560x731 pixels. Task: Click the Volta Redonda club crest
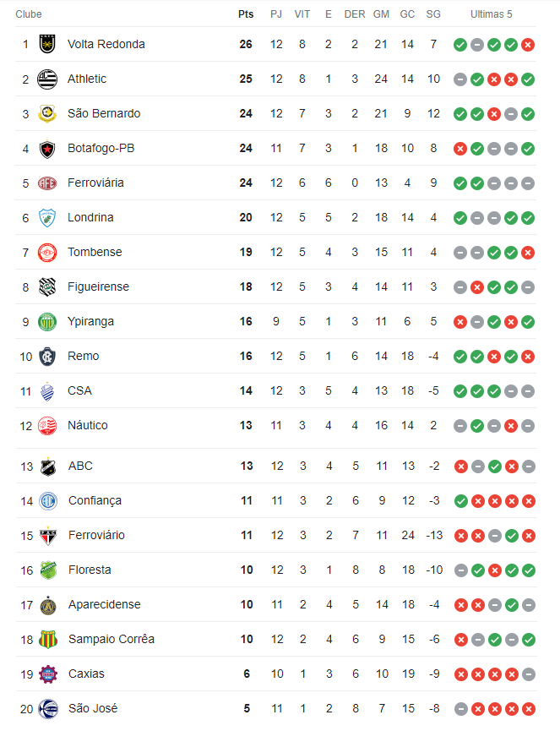[x=47, y=44]
